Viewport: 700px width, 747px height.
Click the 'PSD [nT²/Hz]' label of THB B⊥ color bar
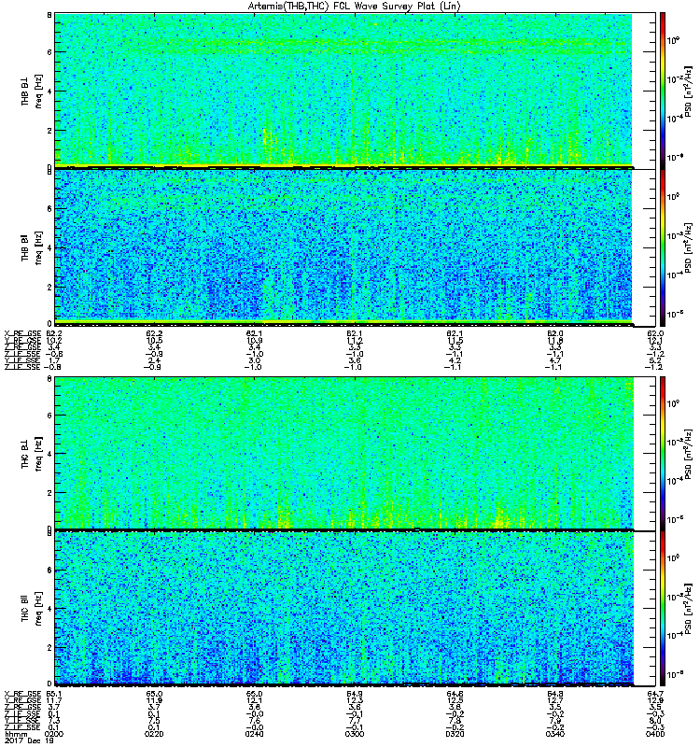[688, 92]
